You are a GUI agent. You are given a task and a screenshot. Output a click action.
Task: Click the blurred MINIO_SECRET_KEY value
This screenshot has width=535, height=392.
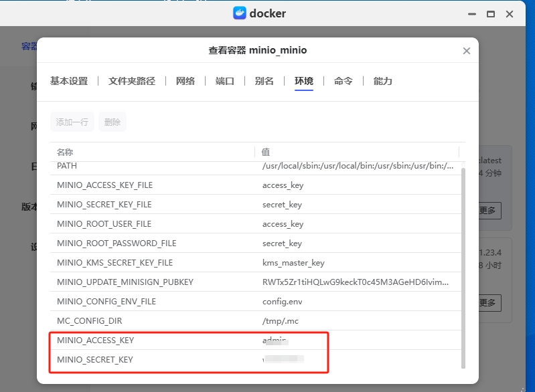tap(283, 359)
